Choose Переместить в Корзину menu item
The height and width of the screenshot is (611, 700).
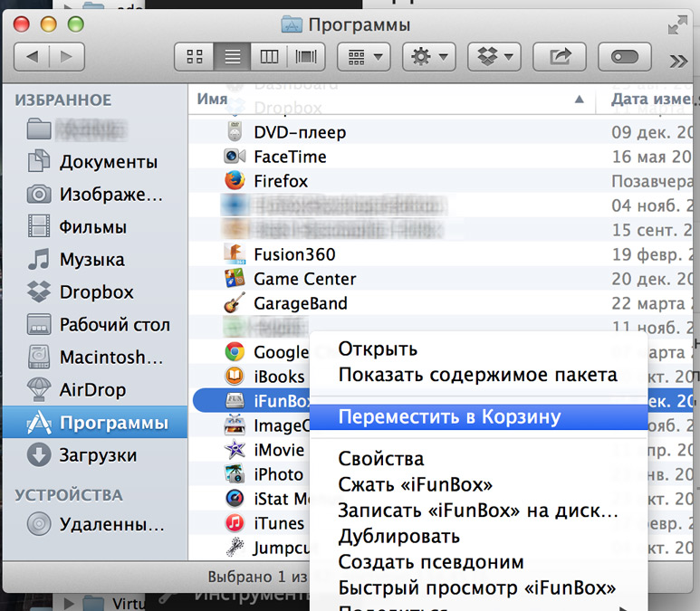pyautogui.click(x=449, y=417)
